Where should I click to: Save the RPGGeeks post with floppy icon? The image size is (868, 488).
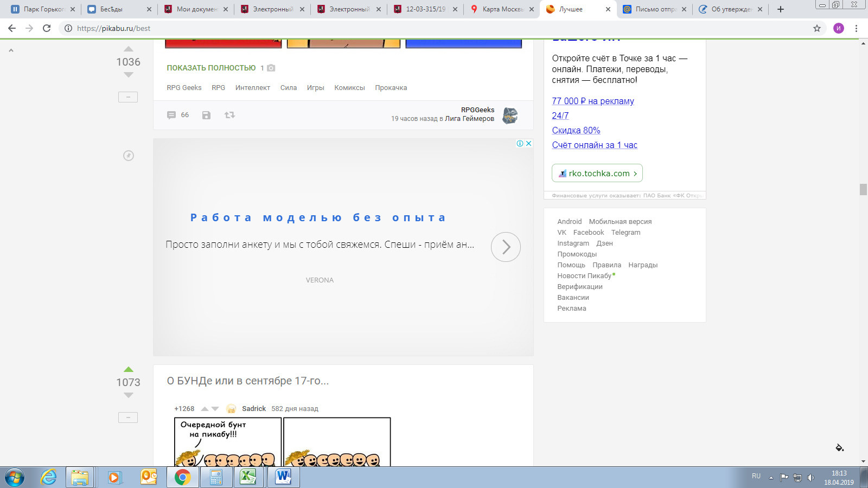tap(206, 115)
